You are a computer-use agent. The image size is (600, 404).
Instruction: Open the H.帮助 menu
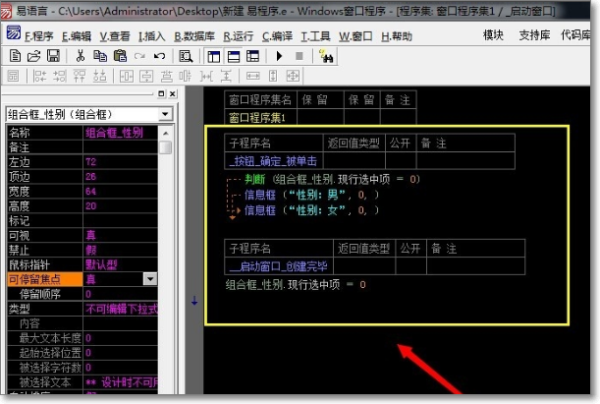tap(396, 36)
